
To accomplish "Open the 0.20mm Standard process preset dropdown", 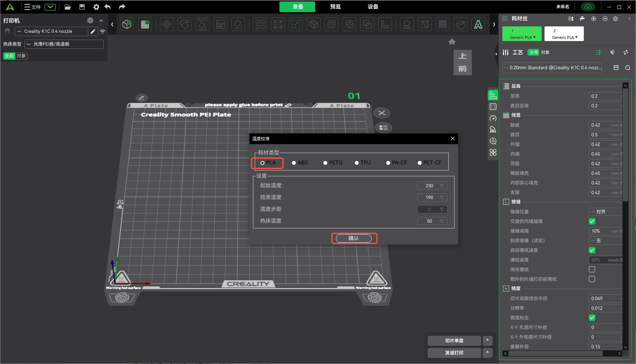I will pos(552,68).
